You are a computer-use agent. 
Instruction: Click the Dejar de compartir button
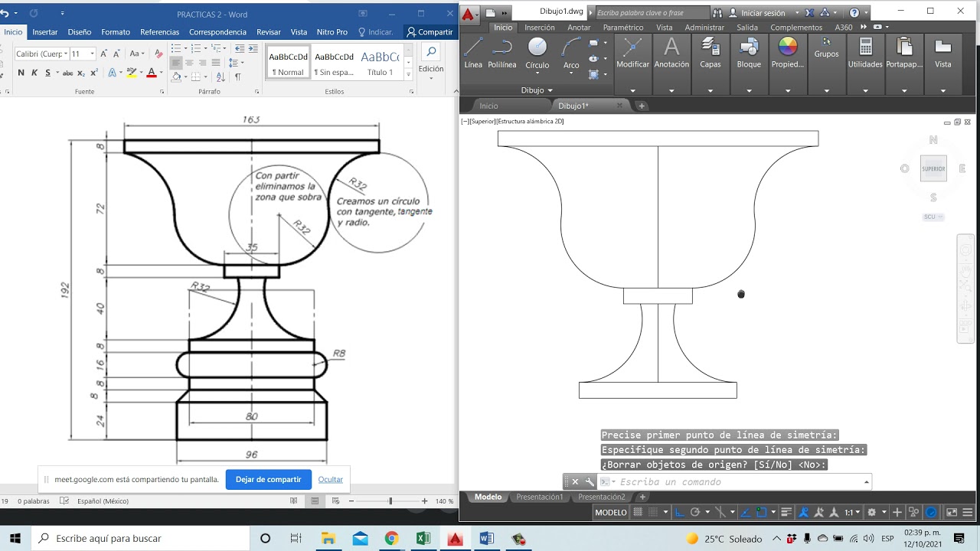coord(268,479)
